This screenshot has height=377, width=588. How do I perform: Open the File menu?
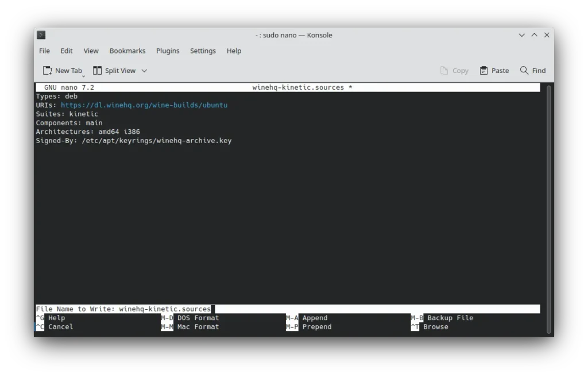pyautogui.click(x=44, y=51)
